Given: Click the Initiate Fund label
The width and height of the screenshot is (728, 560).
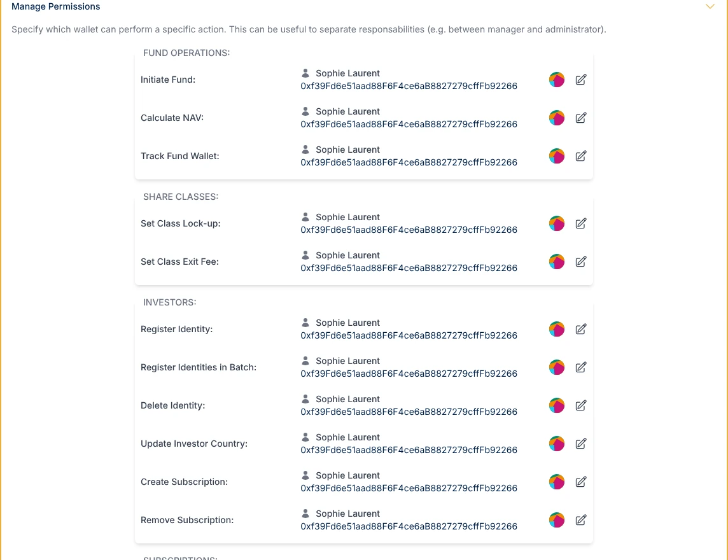Looking at the screenshot, I should (168, 80).
